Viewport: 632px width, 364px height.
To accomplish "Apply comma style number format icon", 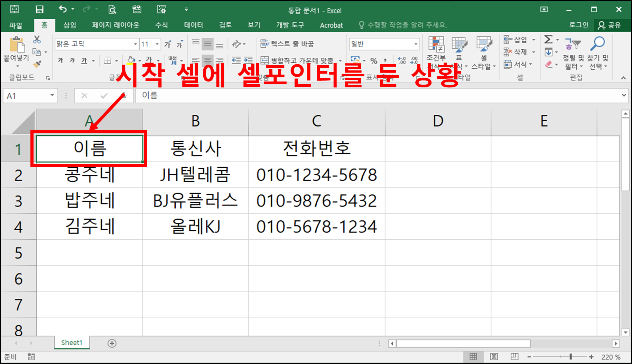I will coord(385,61).
